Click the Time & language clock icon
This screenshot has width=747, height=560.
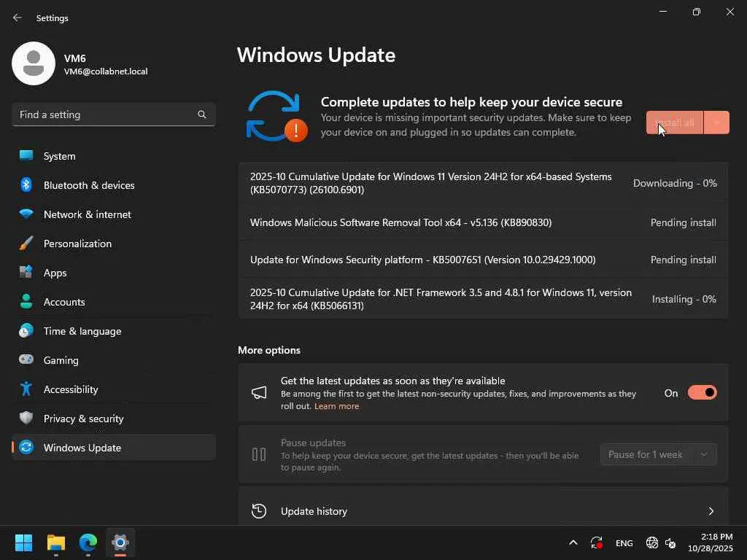coord(26,330)
